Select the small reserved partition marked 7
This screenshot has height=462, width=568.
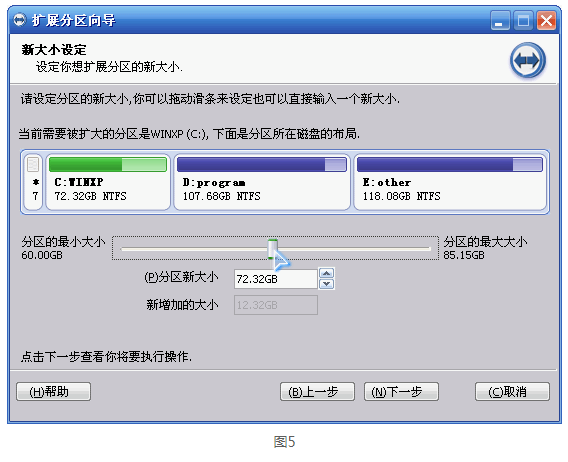click(x=33, y=182)
